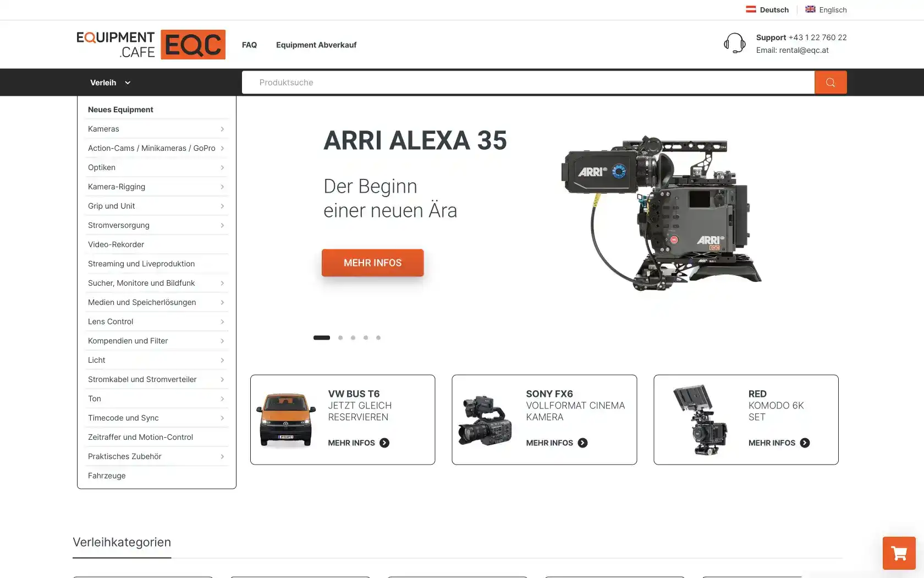Go to Equipment Abverkauf
The width and height of the screenshot is (924, 578).
tap(316, 45)
